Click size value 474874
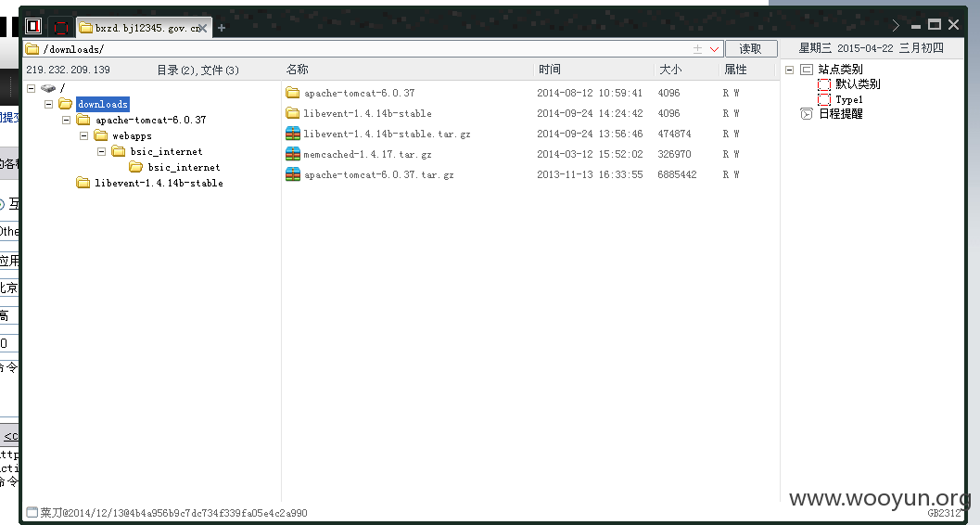Screen dimensions: 980x525 674,134
